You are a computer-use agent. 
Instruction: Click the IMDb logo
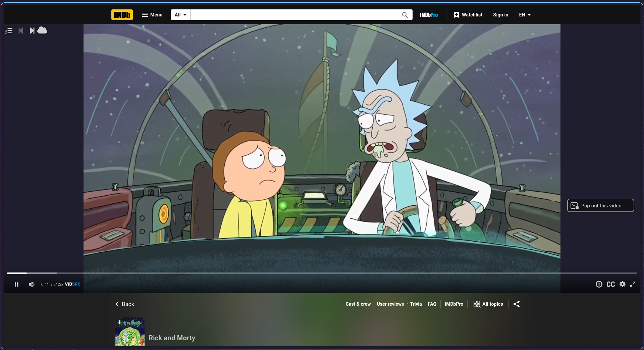click(x=122, y=15)
